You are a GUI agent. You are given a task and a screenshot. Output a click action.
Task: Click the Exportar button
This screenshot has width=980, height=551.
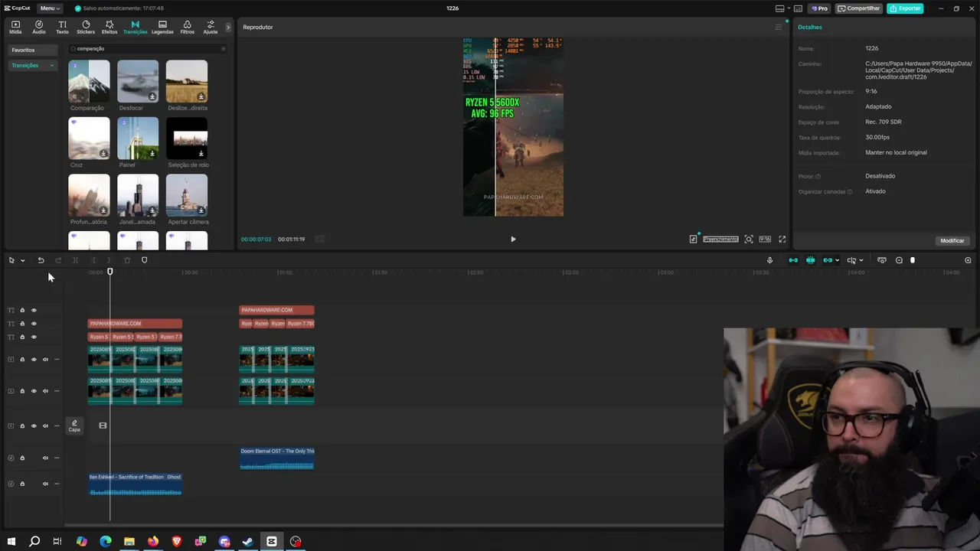[x=905, y=8]
